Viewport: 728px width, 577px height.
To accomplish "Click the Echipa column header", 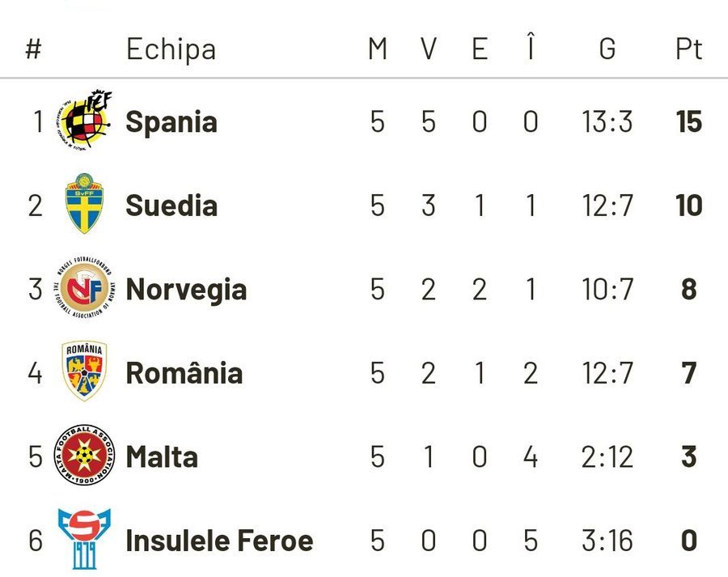I will click(x=171, y=49).
